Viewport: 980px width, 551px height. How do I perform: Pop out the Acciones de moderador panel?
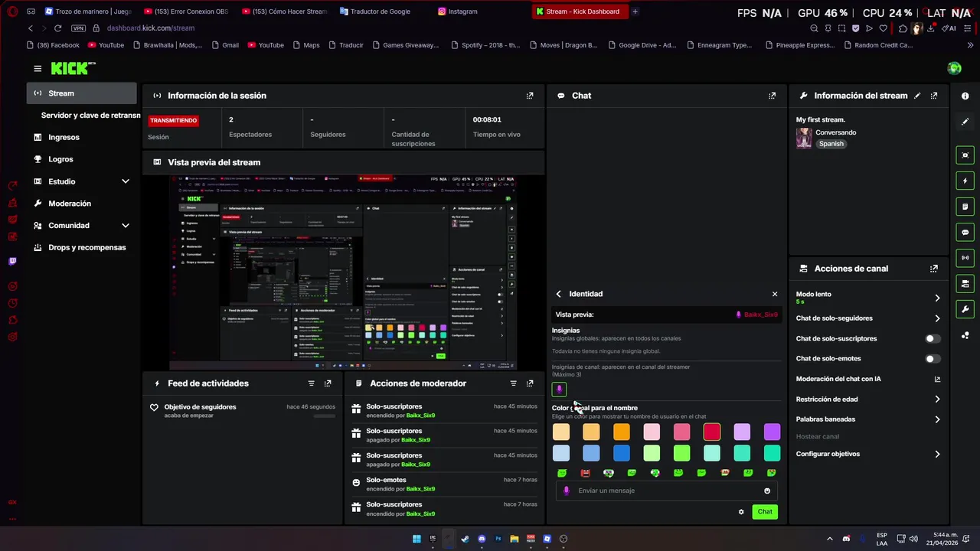tap(530, 383)
